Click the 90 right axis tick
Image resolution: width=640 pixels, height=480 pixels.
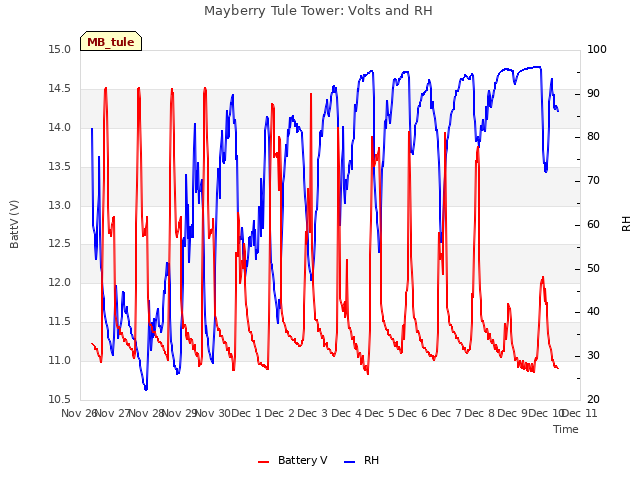tap(593, 93)
